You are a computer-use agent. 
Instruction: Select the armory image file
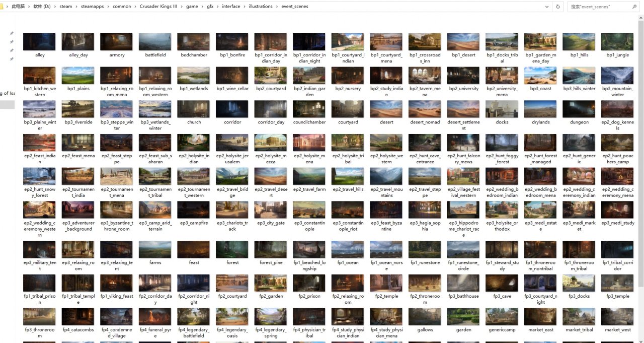[x=117, y=42]
